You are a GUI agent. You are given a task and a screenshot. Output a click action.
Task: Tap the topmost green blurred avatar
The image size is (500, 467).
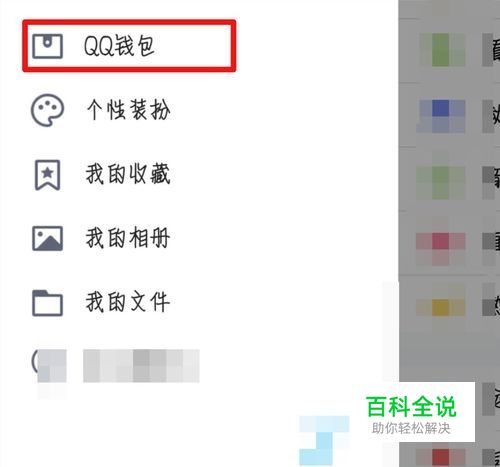[441, 49]
